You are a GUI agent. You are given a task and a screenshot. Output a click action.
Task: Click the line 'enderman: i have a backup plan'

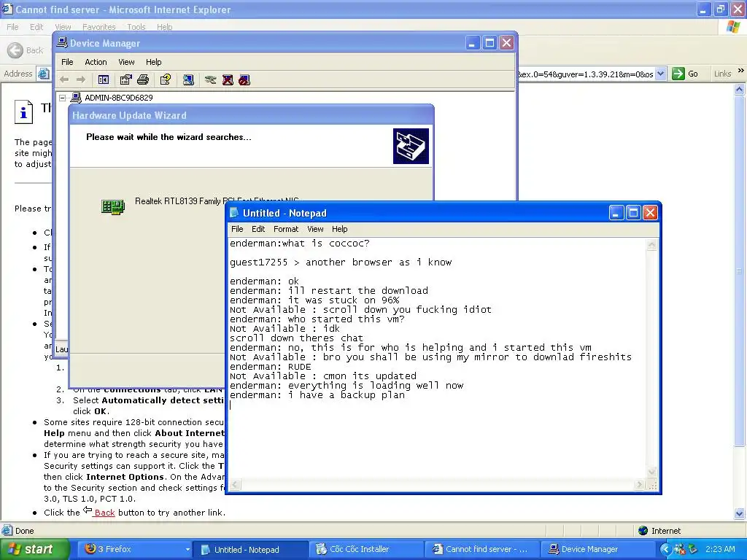[317, 395]
